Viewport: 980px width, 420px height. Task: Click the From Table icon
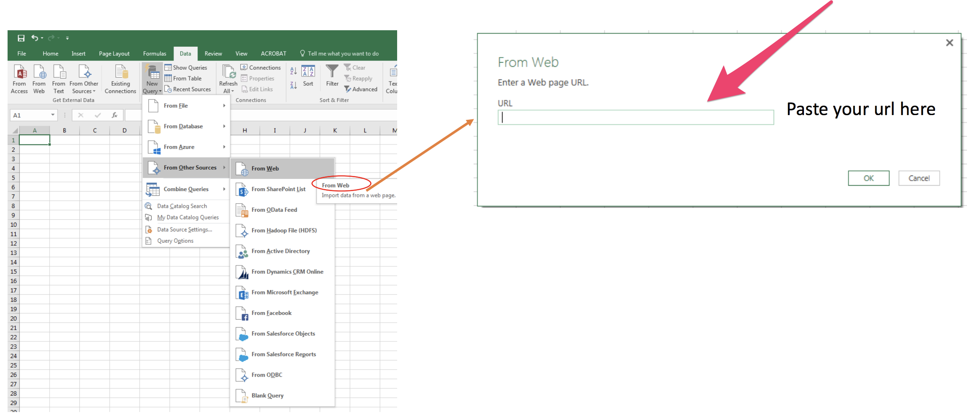[x=168, y=79]
